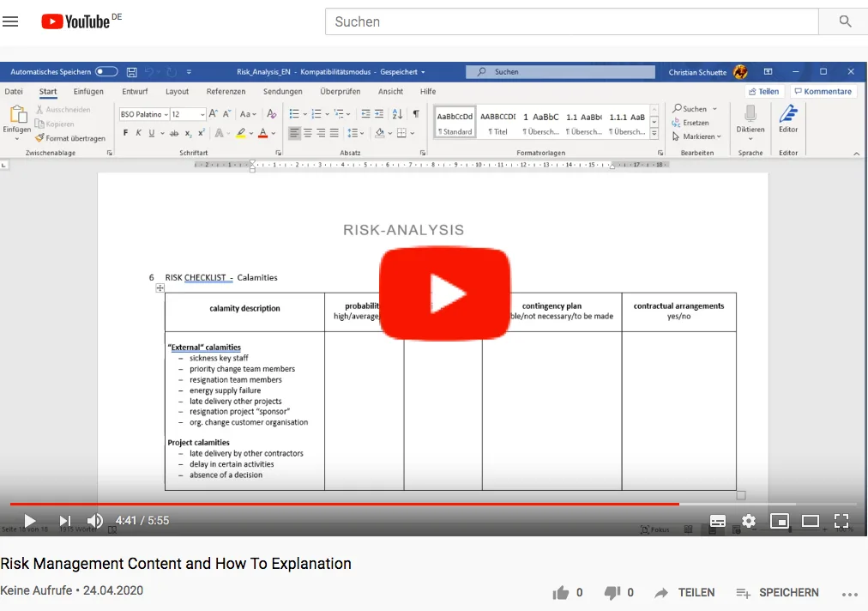This screenshot has width=868, height=611.
Task: Toggle strikethrough abc formatting
Action: [174, 133]
